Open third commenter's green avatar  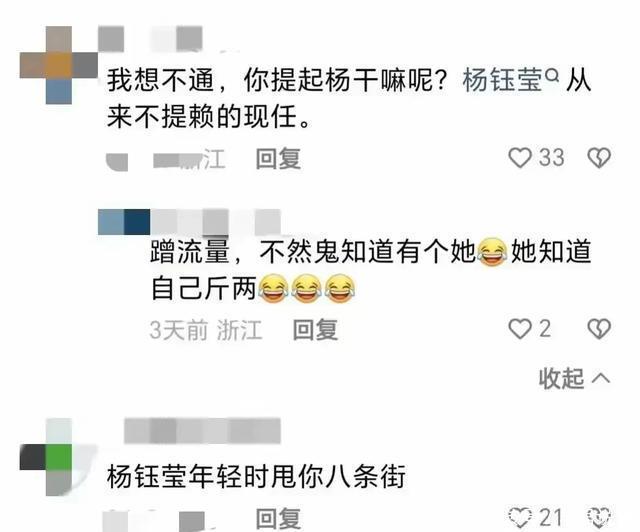(59, 456)
